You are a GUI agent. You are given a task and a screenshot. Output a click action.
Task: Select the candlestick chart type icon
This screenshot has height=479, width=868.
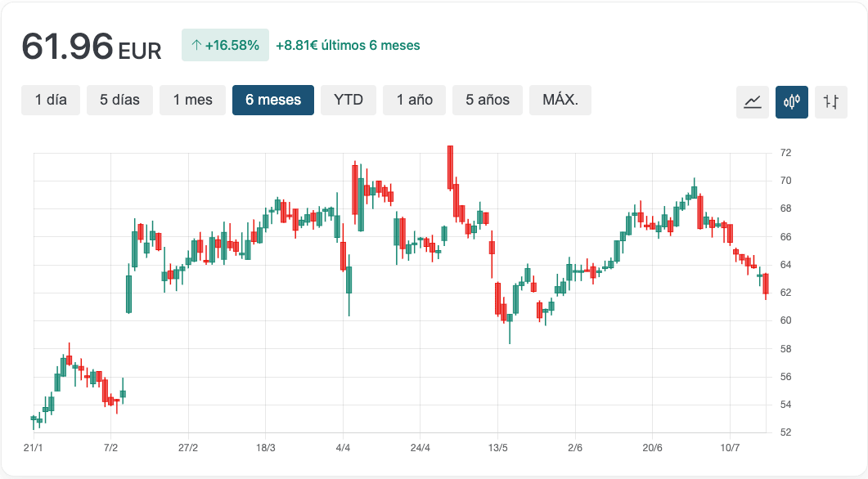[x=791, y=102]
